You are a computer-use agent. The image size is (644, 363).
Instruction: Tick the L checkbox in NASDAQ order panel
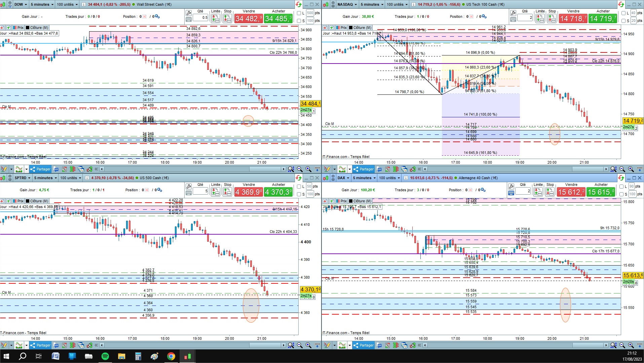[623, 13]
